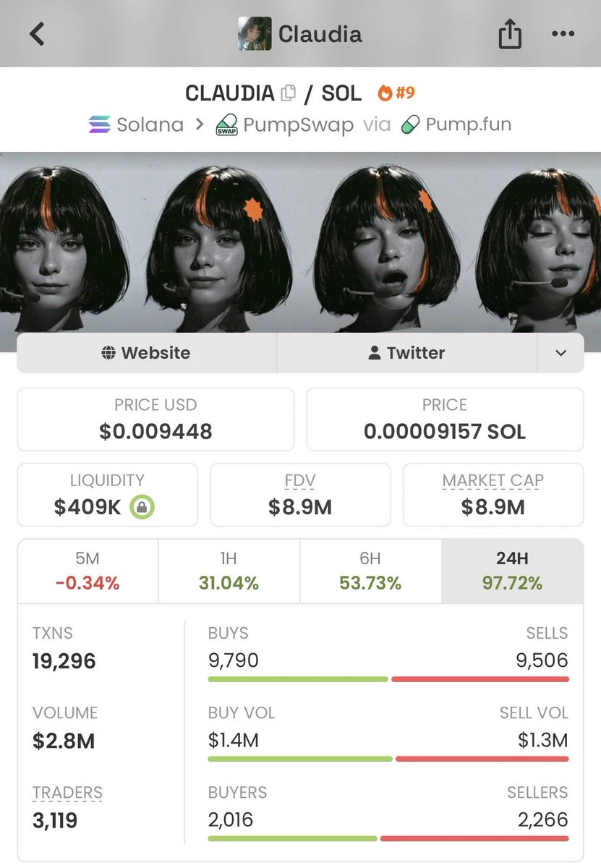The width and height of the screenshot is (601, 868).
Task: Tap the MARKET CAP label
Action: [493, 480]
